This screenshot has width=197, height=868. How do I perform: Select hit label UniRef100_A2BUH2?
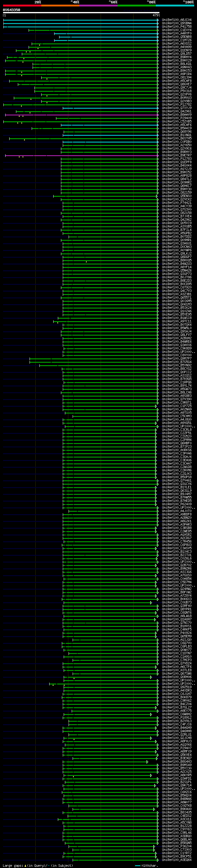click(x=177, y=338)
